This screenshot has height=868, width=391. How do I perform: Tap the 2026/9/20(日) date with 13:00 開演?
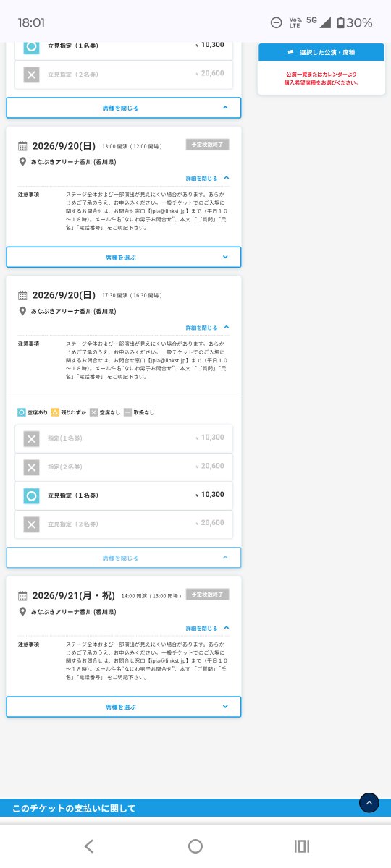click(x=64, y=146)
